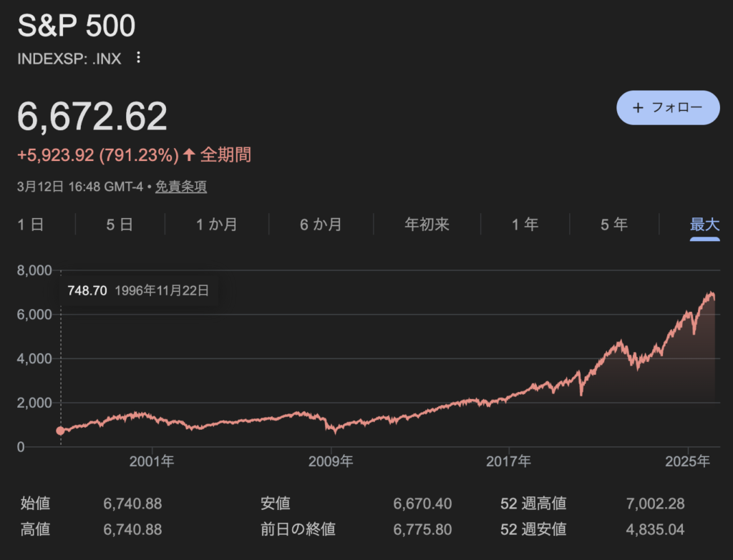Click the フォロー follow button
Screen dimensions: 733x560
(x=668, y=108)
